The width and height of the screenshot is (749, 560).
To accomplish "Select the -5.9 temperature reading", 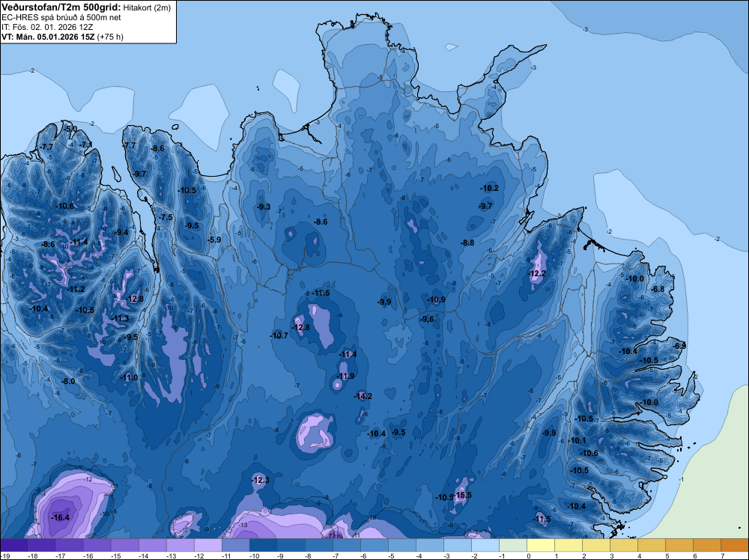I will [x=214, y=240].
